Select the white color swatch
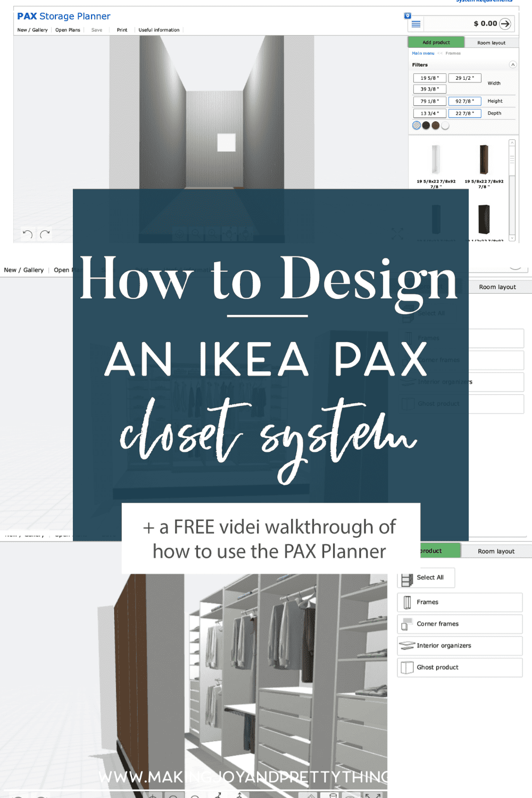The height and width of the screenshot is (798, 532). click(x=445, y=126)
